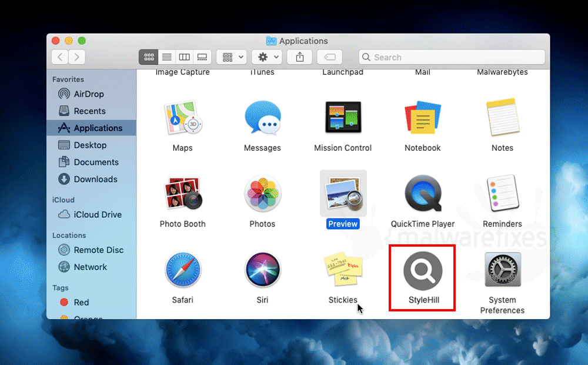Open the Reminders app icon
This screenshot has height=365, width=588.
tap(503, 193)
